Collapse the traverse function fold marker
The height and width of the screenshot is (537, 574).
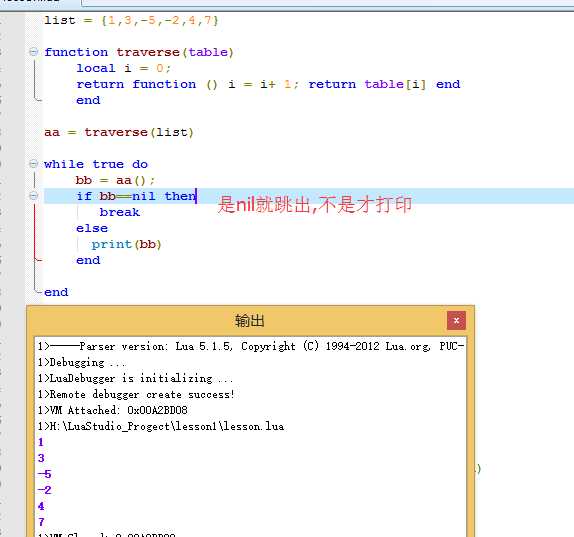click(x=33, y=52)
